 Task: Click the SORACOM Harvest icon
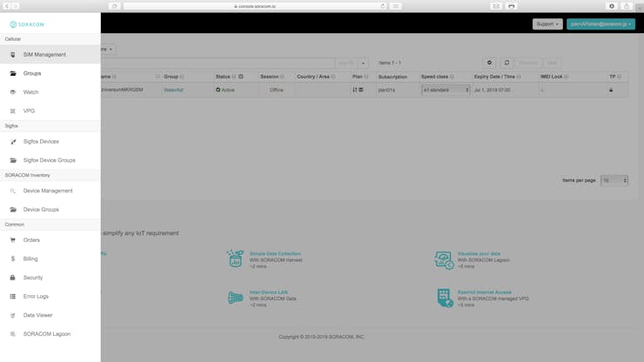click(235, 258)
